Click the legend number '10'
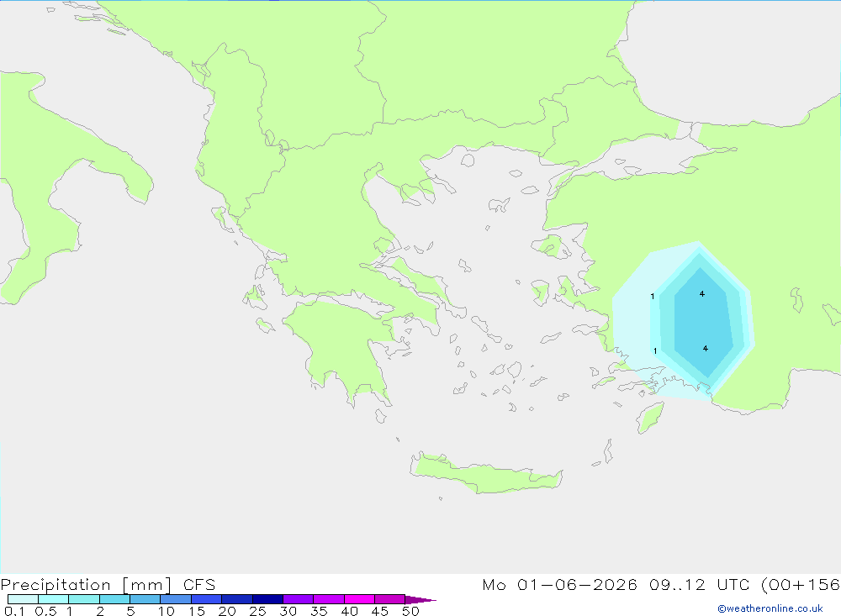The image size is (841, 616). click(x=167, y=611)
